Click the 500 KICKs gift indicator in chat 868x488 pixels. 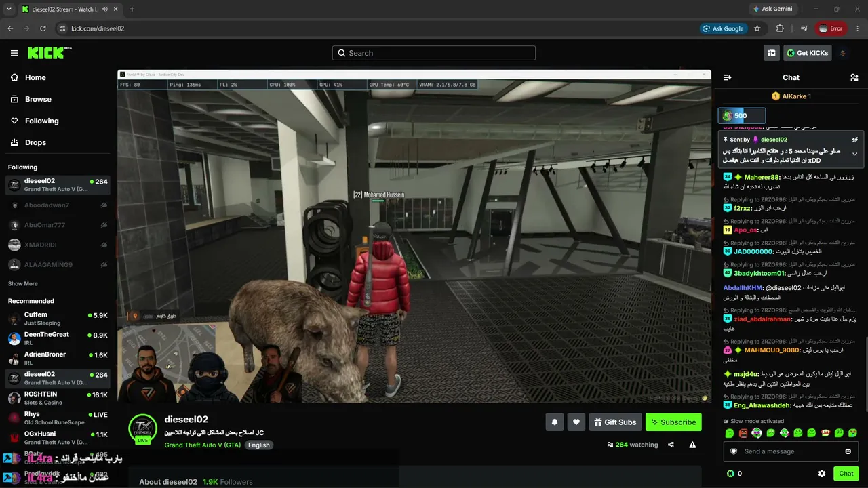coord(742,116)
